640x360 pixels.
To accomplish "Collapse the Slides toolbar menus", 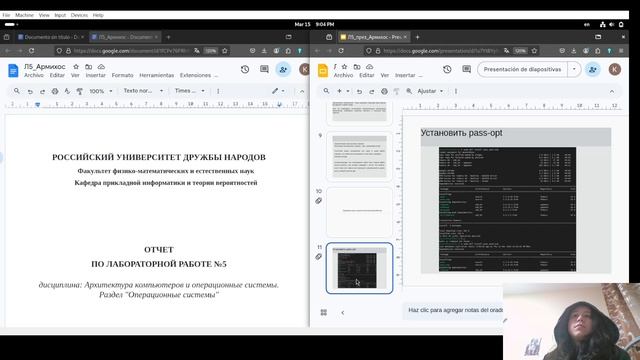I will coord(611,91).
